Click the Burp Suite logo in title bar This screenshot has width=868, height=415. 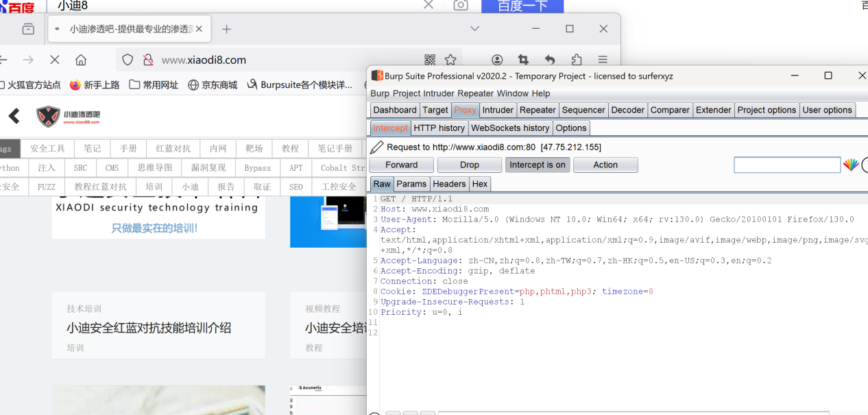pyautogui.click(x=376, y=75)
